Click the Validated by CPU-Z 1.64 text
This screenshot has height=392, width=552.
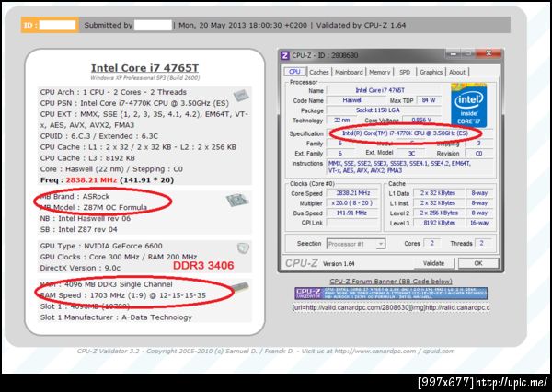[361, 25]
